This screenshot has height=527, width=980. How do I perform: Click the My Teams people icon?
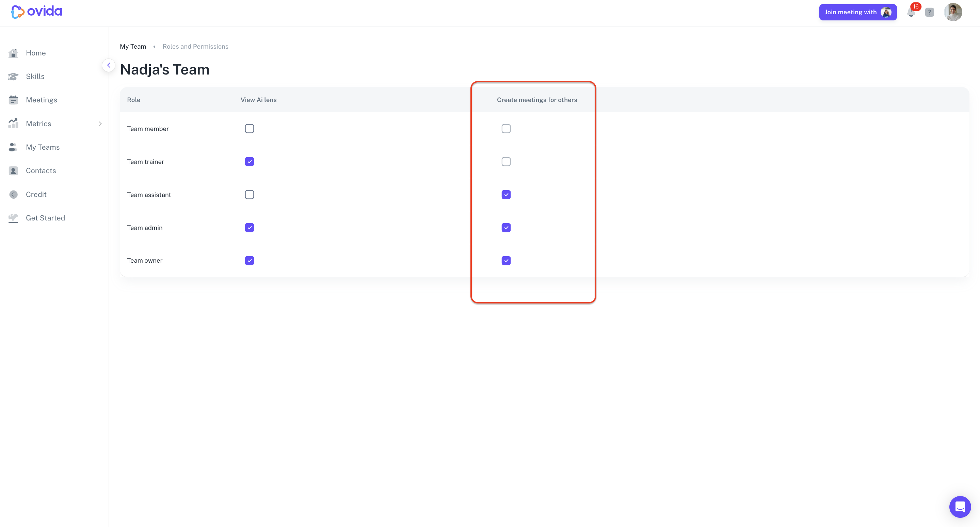(x=13, y=147)
